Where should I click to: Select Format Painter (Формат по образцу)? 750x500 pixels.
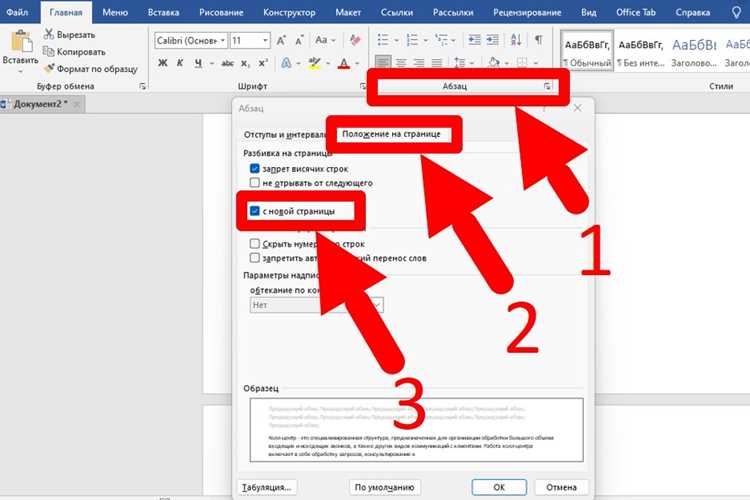pyautogui.click(x=90, y=69)
